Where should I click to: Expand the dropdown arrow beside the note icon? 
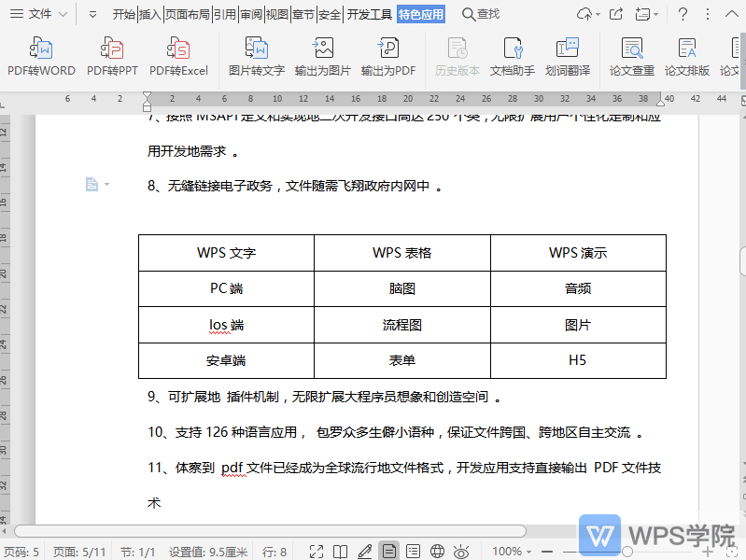656,15
